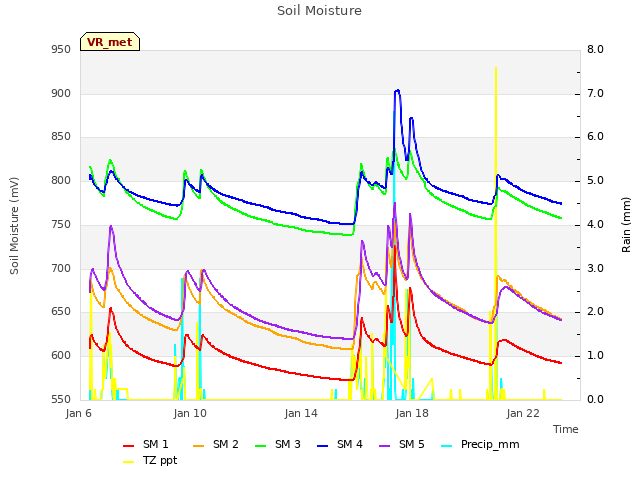The width and height of the screenshot is (640, 480).
Task: Click the 700 left axis value
Action: 61,269
